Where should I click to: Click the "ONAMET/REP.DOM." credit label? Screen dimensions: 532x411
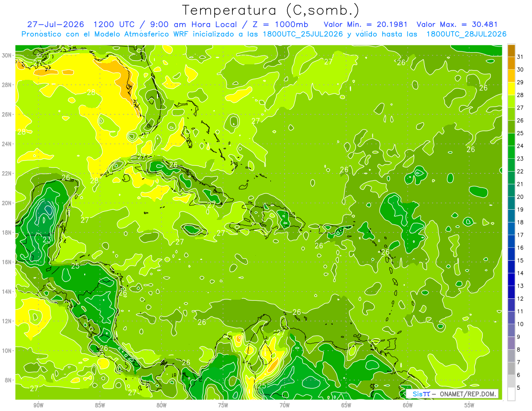point(467,394)
